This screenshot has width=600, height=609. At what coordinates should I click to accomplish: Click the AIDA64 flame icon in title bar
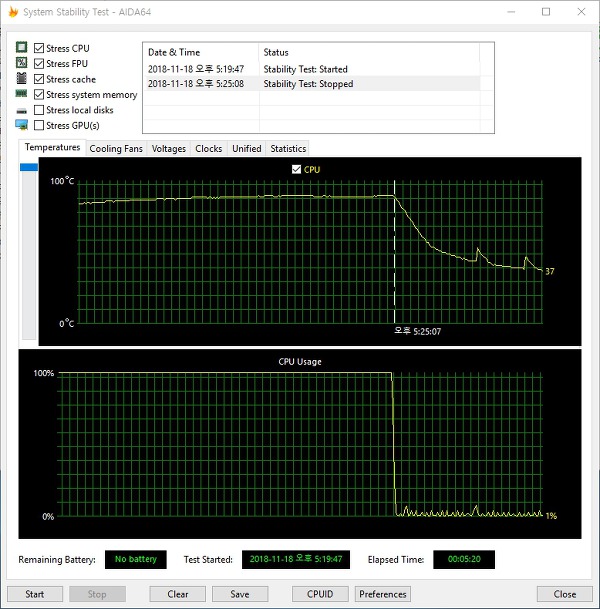pyautogui.click(x=13, y=12)
